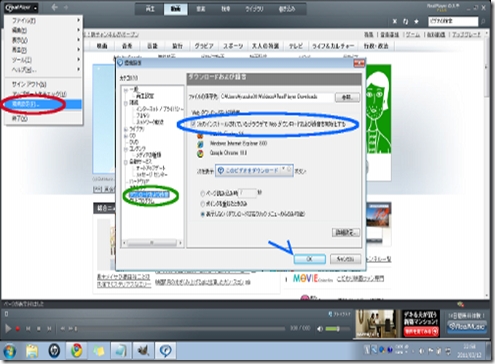
Task: Open the RealPlayer logo dropdown menu
Action: tap(21, 7)
